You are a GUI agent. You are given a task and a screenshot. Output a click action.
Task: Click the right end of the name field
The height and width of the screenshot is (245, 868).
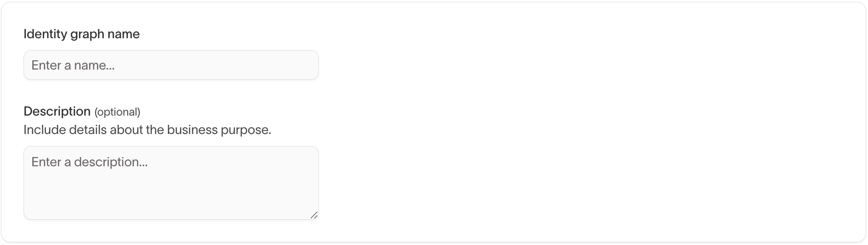tap(304, 65)
